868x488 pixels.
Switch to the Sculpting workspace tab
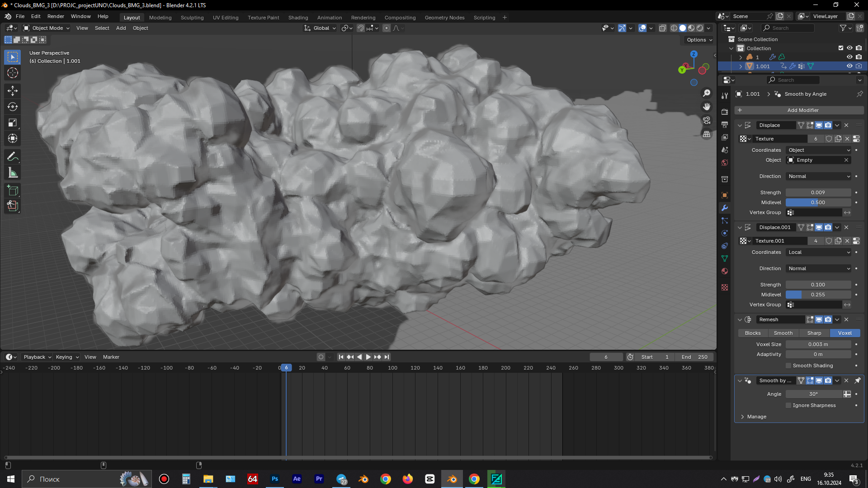pyautogui.click(x=192, y=18)
